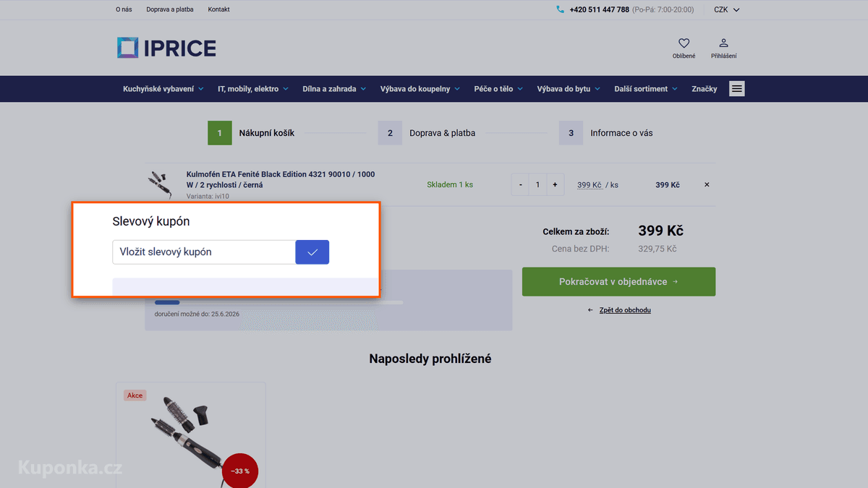
Task: Click the phone number +420 511 447 788
Action: tap(599, 9)
